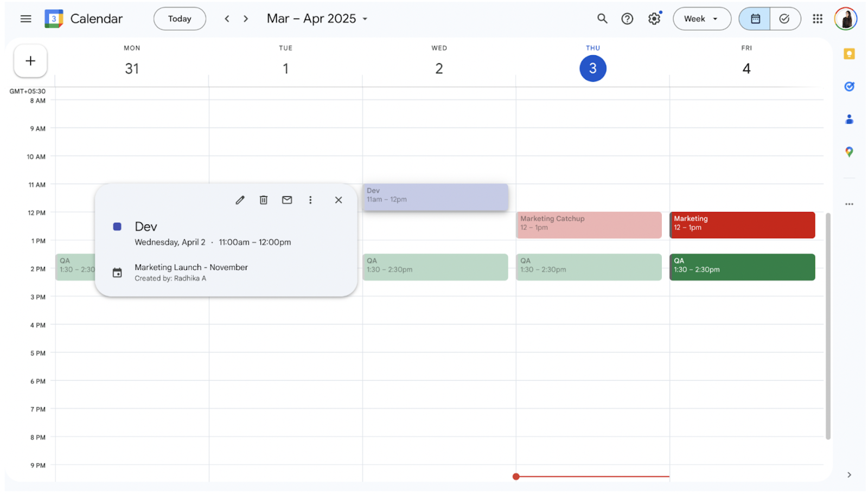Click the Today button
This screenshot has width=868, height=494.
click(x=180, y=19)
